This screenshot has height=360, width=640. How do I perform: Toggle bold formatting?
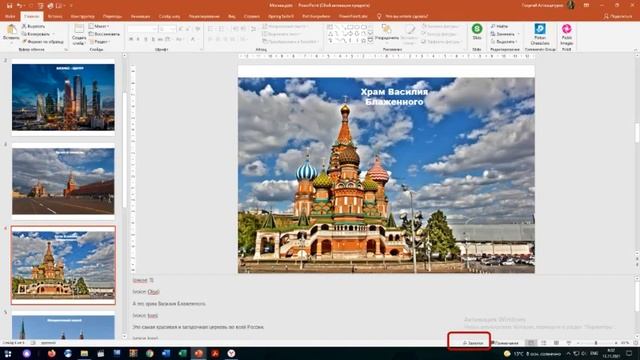click(x=131, y=39)
